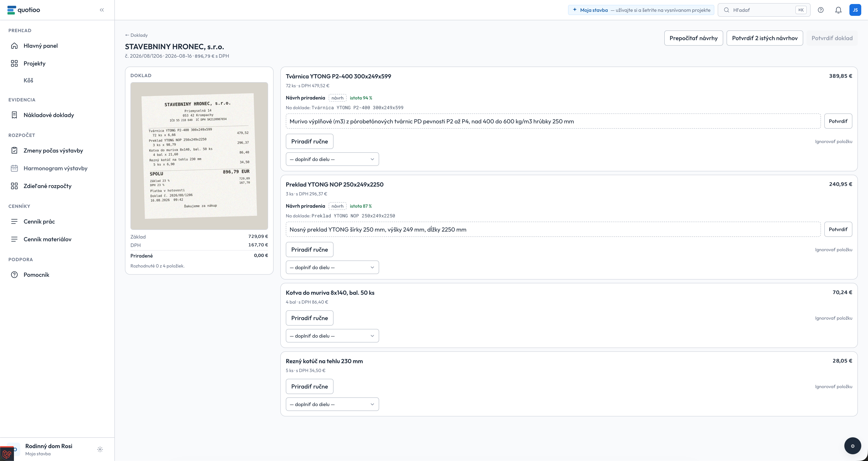Click Priradiť ručne for Preklad YTONG

pos(309,250)
